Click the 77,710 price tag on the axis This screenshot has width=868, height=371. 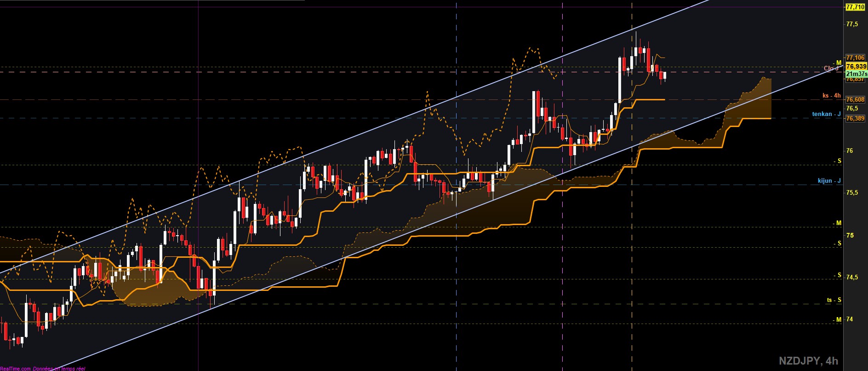click(855, 7)
